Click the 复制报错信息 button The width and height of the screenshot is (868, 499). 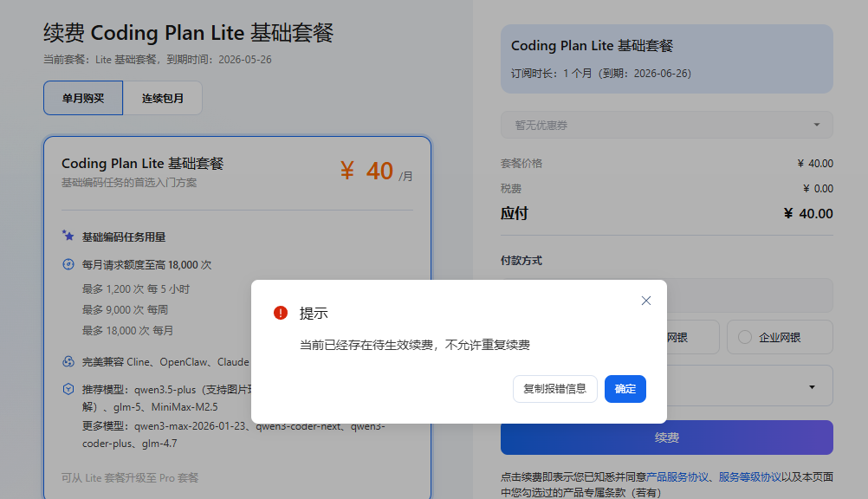(x=554, y=389)
